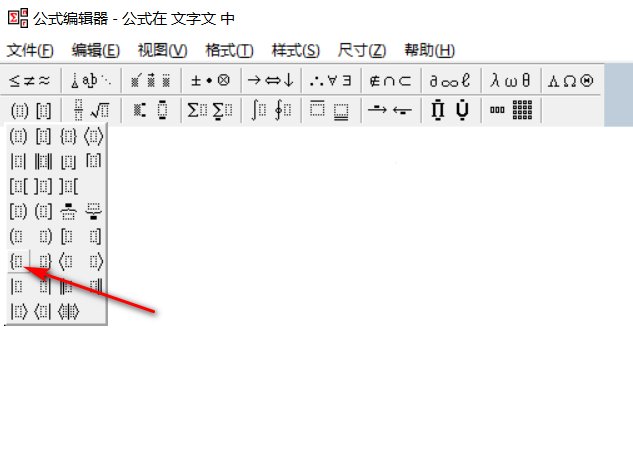Screen dimensions: 633x465
Task: Open the 格式(T) menu
Action: point(229,50)
